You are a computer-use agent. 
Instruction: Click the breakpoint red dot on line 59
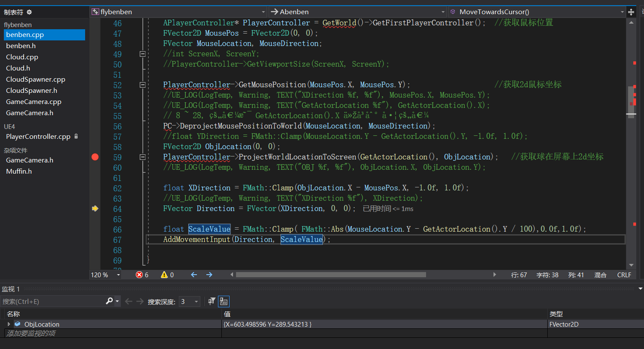click(95, 157)
